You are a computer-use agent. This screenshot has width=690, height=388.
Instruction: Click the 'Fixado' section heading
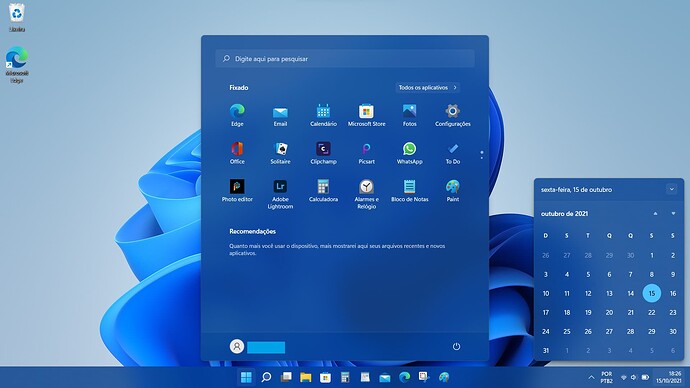click(x=239, y=88)
